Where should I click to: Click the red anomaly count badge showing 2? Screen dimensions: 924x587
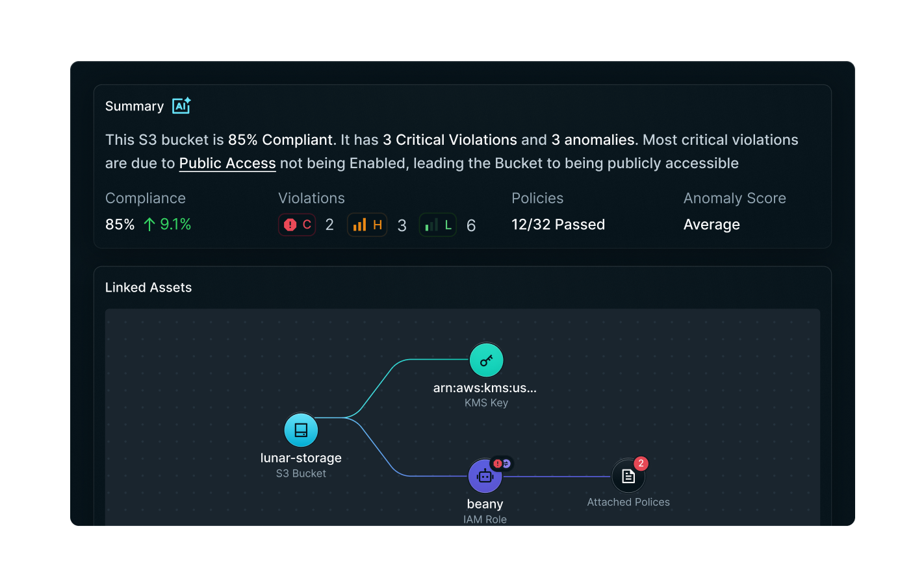point(640,464)
